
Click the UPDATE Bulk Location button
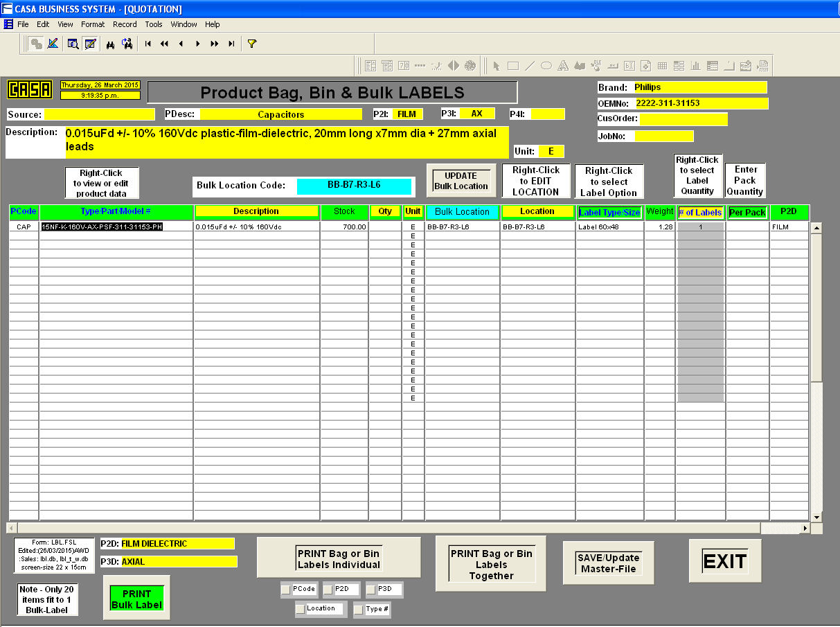tap(461, 181)
